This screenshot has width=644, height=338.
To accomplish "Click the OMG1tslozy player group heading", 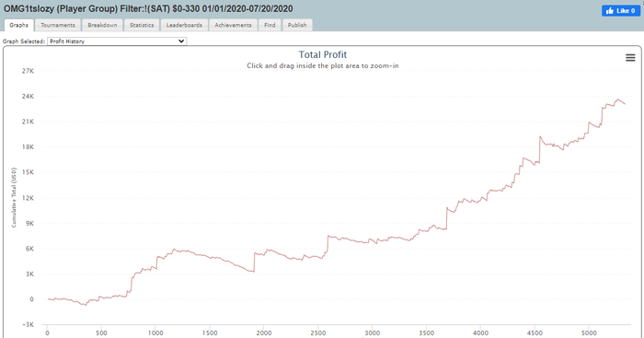I will point(148,8).
